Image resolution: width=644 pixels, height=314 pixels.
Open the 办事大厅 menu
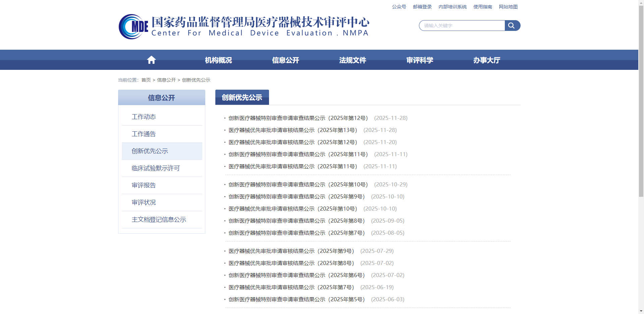click(x=487, y=60)
